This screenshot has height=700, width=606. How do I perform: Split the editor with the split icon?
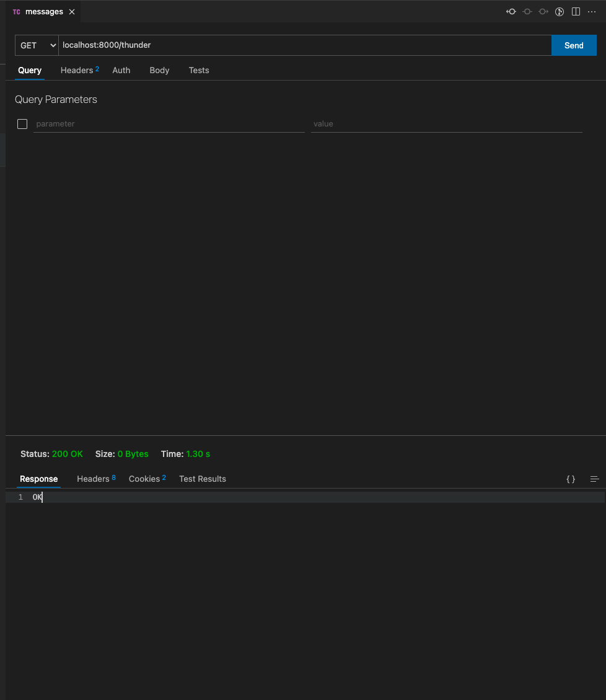576,12
